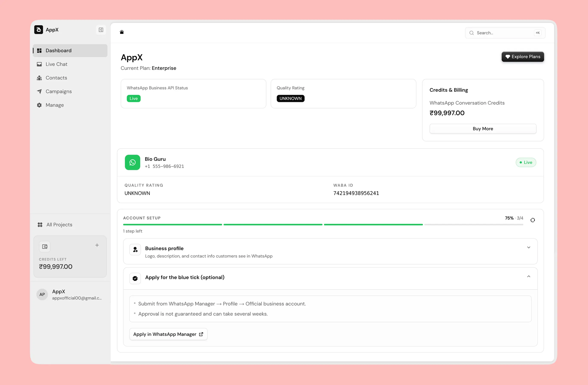This screenshot has width=588, height=385.
Task: Click the AP user avatar
Action: 42,294
